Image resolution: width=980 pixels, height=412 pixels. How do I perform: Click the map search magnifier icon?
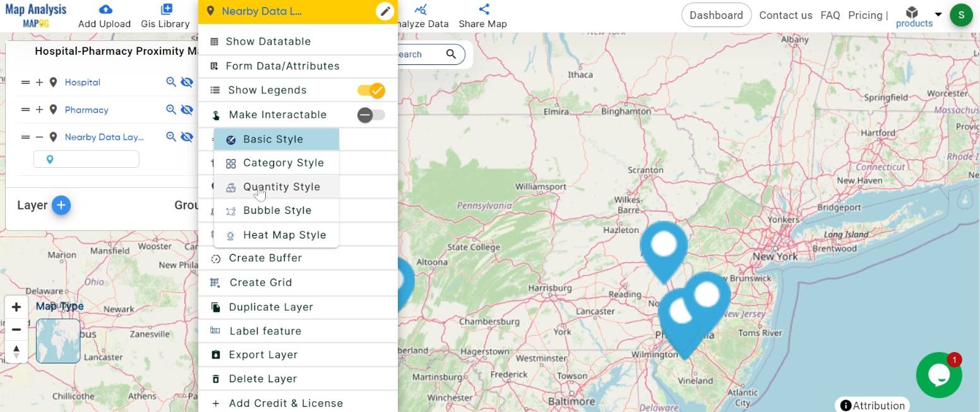(451, 54)
